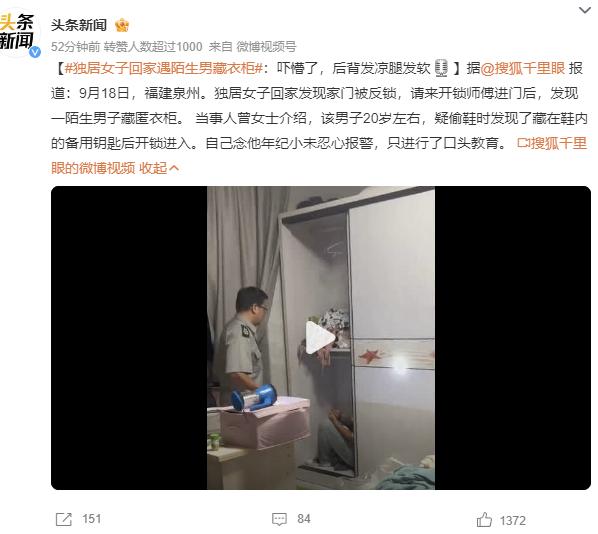
Task: Open the @搜狐千里眼 mention link
Action: [522, 69]
